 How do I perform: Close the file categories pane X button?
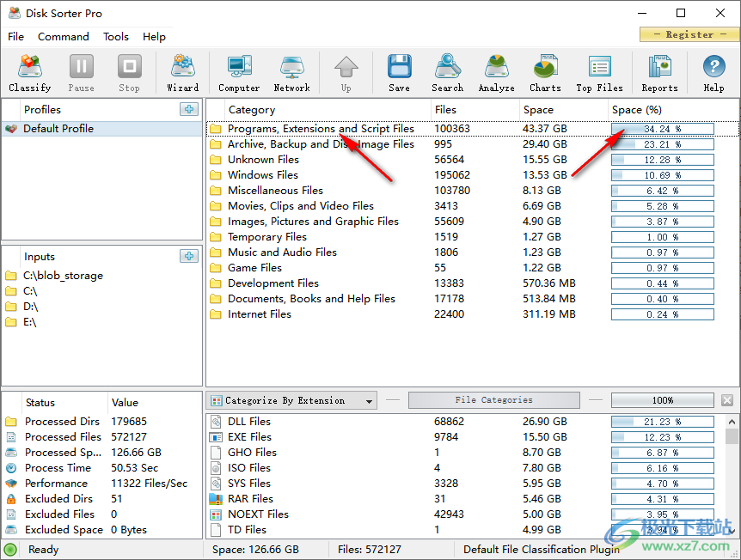pyautogui.click(x=727, y=400)
